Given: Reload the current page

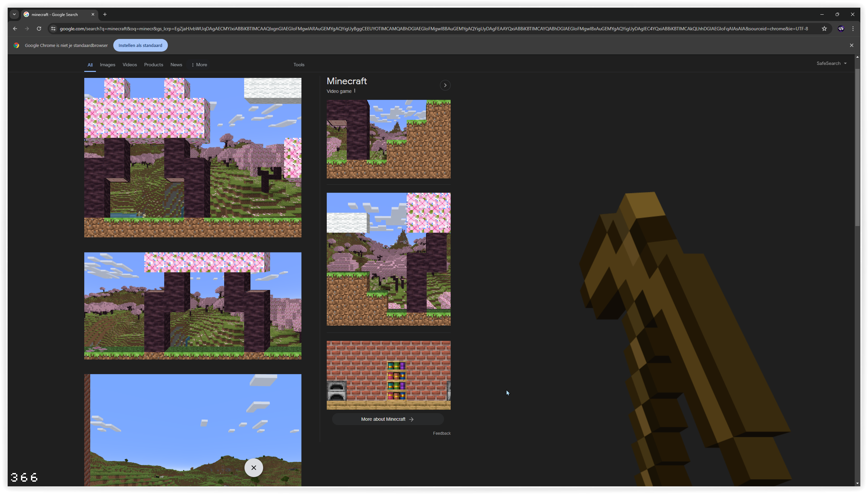Looking at the screenshot, I should (x=39, y=29).
